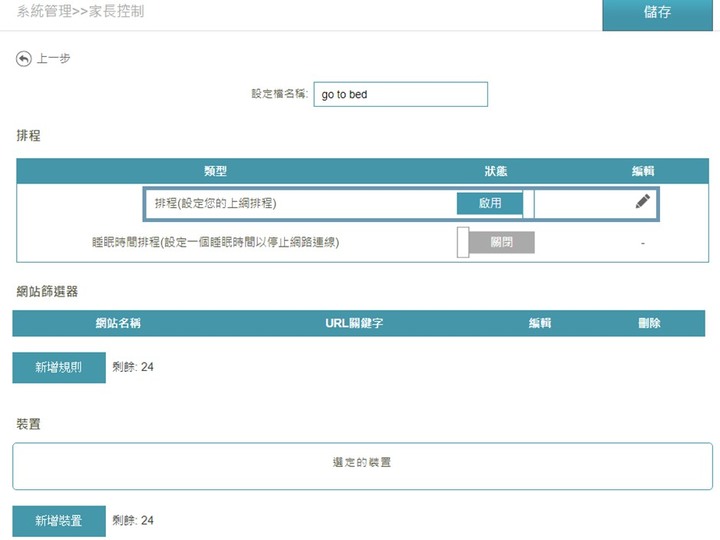Click the back arrow icon beside 上一步

[24, 59]
